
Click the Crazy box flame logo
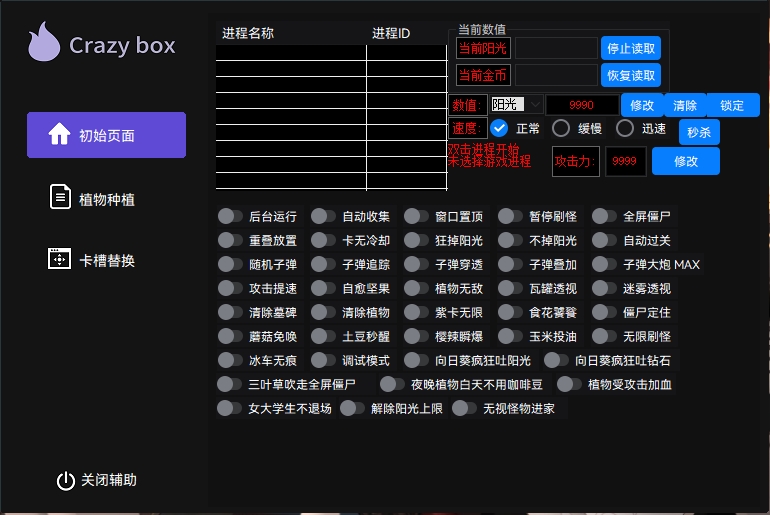44,43
